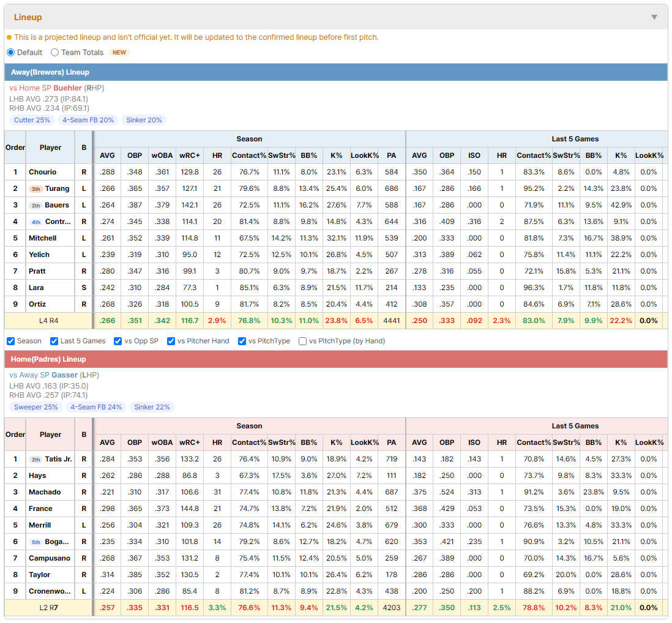Select player France in the Padres lineup

coord(41,509)
